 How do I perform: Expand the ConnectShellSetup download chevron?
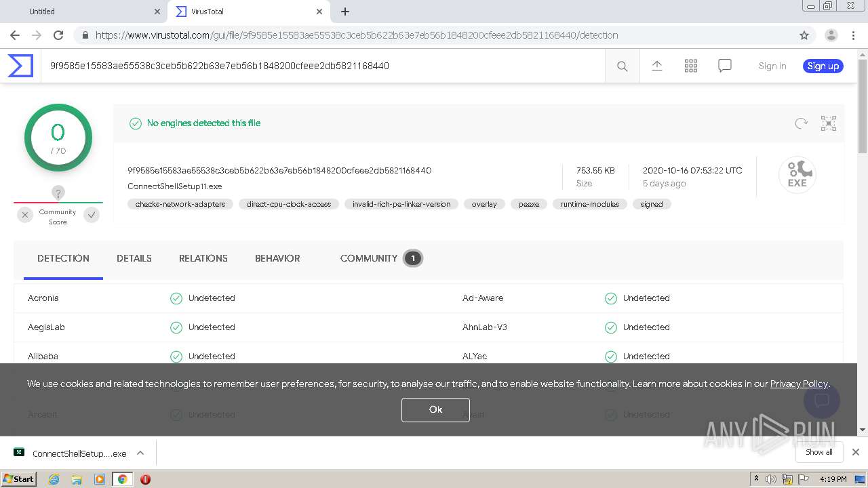tap(140, 453)
